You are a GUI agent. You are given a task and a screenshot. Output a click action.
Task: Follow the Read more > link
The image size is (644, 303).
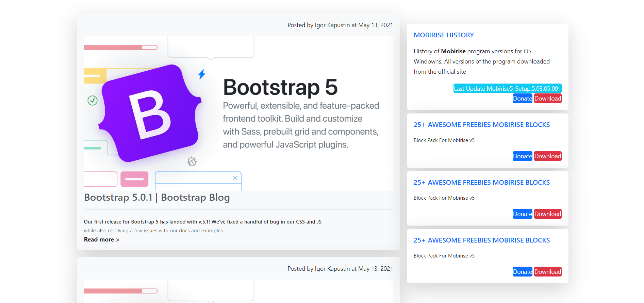(101, 239)
